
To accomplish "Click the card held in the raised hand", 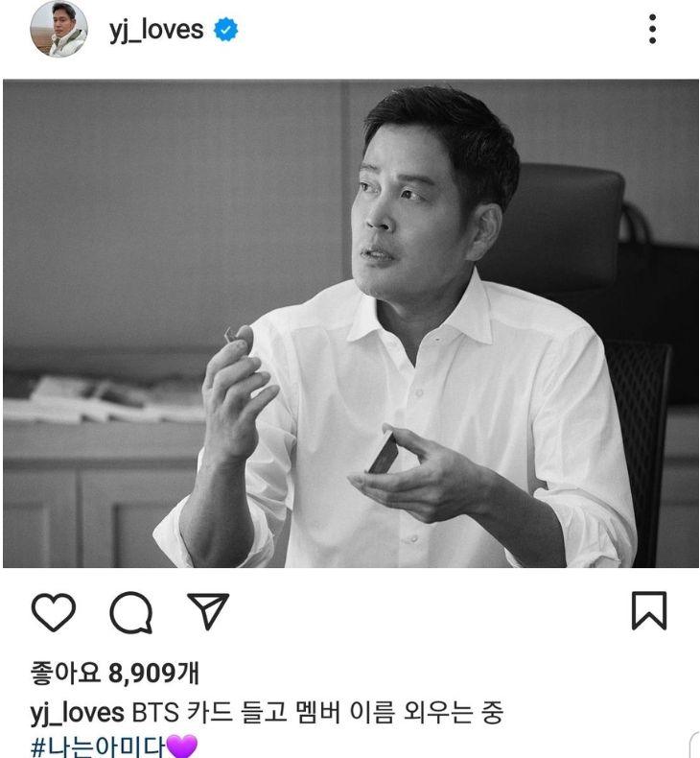I will pyautogui.click(x=232, y=334).
